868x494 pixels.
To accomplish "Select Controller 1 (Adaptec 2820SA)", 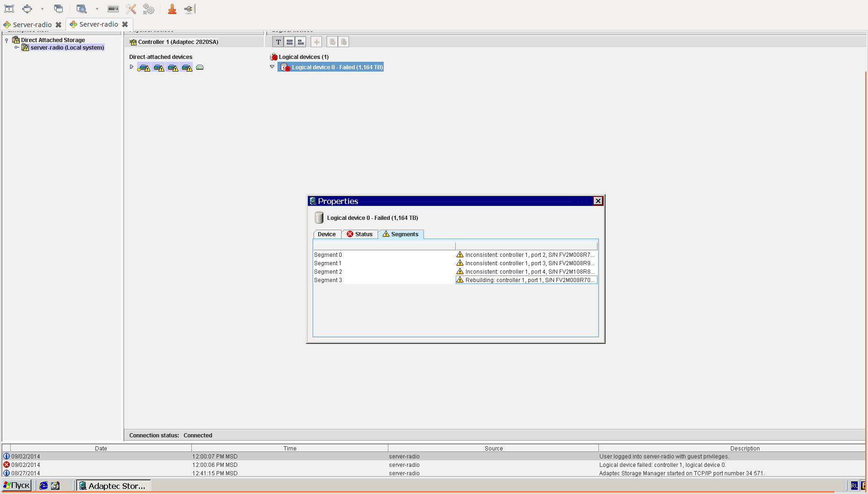I will 178,42.
